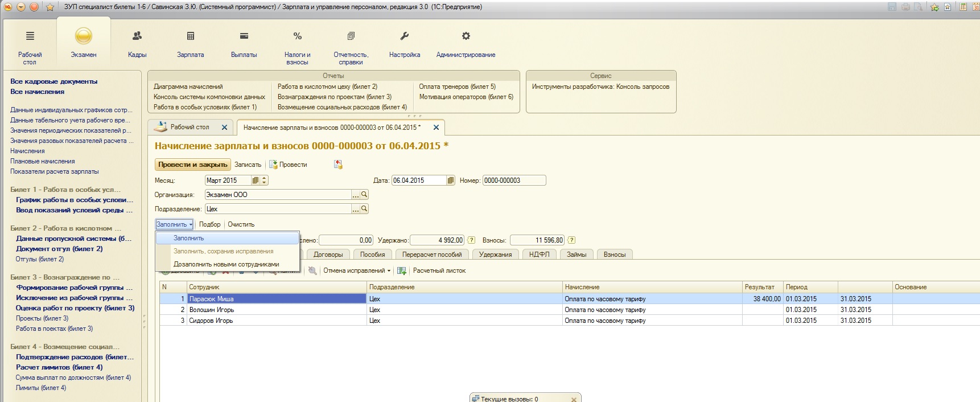The height and width of the screenshot is (402, 980).
Task: Close the Начисление зарплаты и взносов tab
Action: pyautogui.click(x=437, y=128)
